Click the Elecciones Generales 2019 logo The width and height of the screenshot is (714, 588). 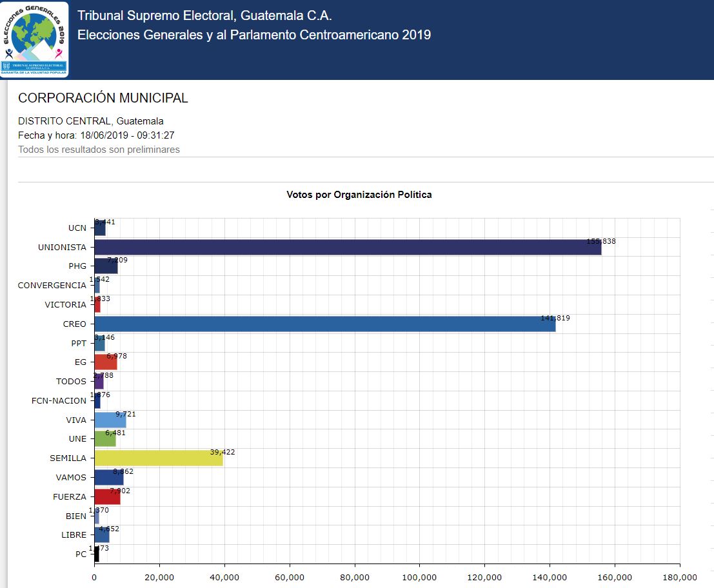[34, 40]
